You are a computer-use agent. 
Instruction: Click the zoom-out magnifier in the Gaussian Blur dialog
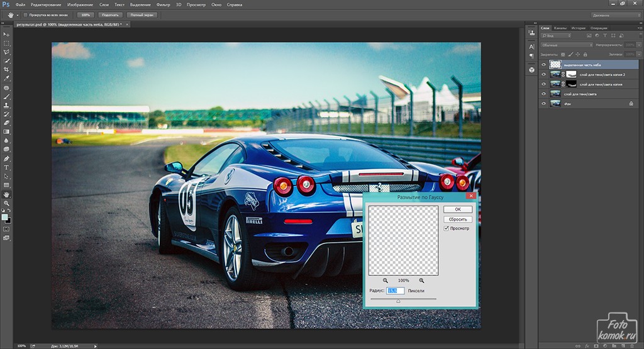pos(385,280)
